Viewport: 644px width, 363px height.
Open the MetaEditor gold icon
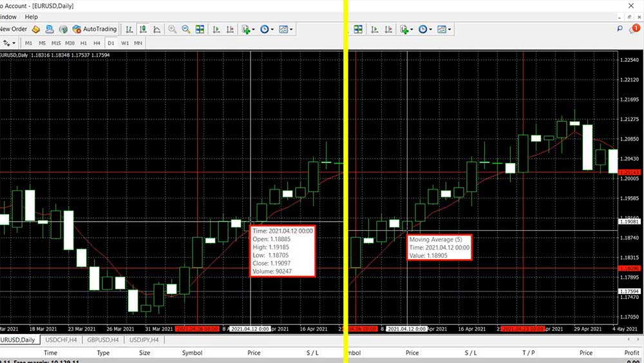click(x=36, y=29)
